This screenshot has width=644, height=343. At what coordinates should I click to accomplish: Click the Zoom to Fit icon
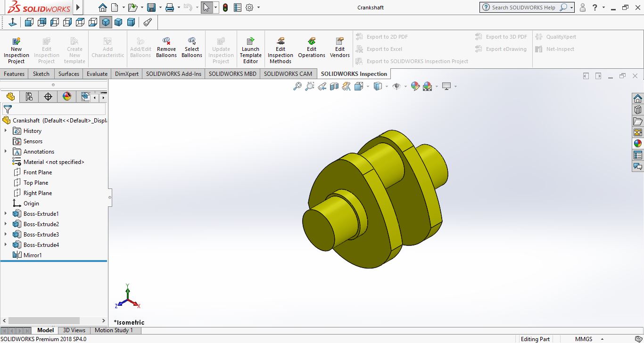[297, 86]
